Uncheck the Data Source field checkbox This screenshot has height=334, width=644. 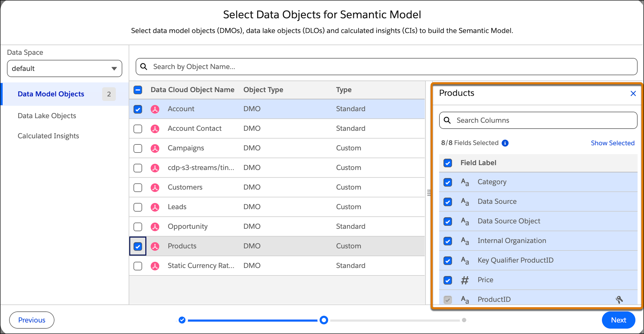(448, 202)
